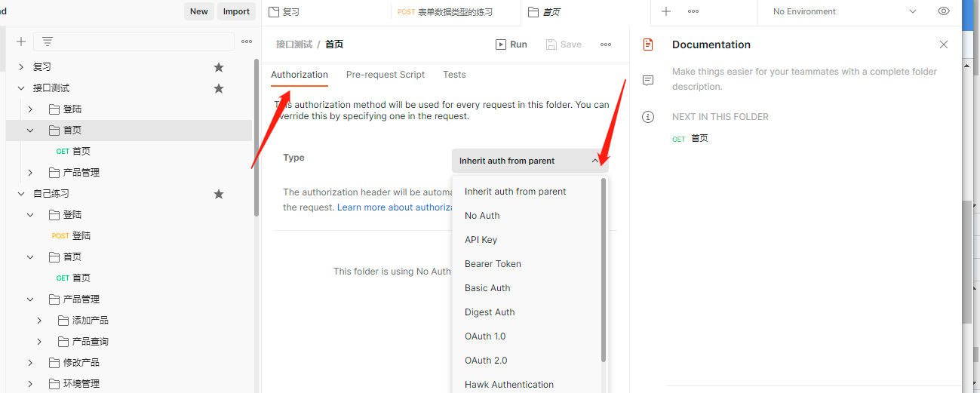The width and height of the screenshot is (980, 393).
Task: Click the New button
Action: pyautogui.click(x=198, y=11)
